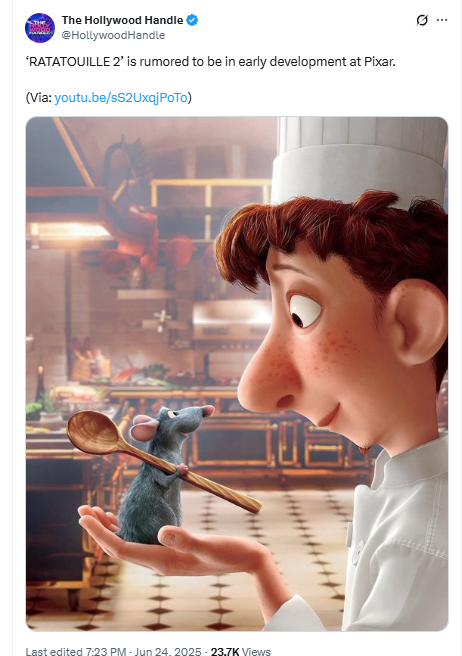Open the attached Ratatouille image

237,374
